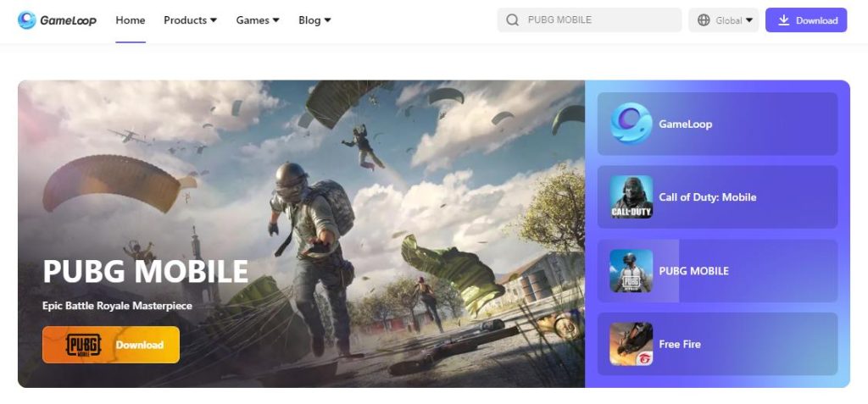Focus the PUBG MOBILE search field

(598, 20)
